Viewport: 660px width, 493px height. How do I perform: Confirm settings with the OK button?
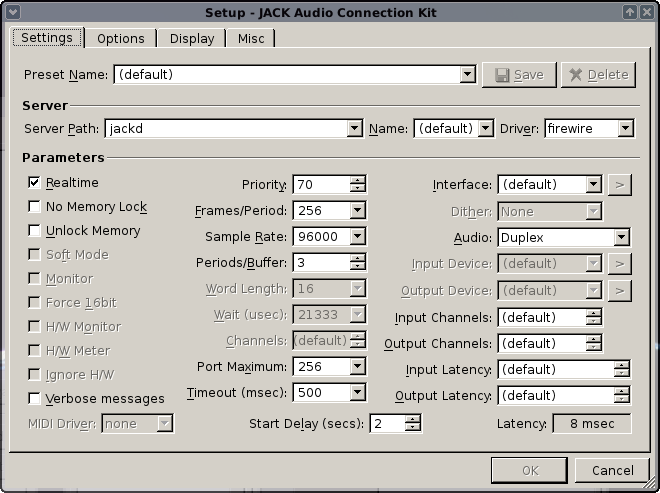[x=529, y=470]
